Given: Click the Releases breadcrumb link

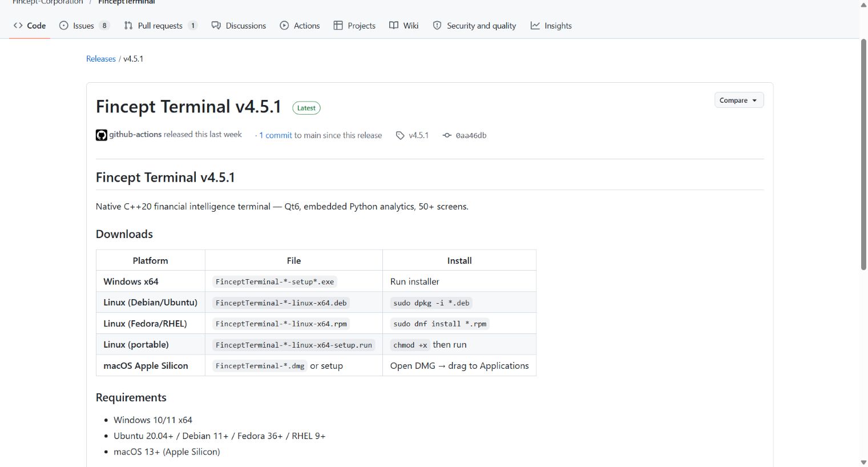Looking at the screenshot, I should point(101,59).
